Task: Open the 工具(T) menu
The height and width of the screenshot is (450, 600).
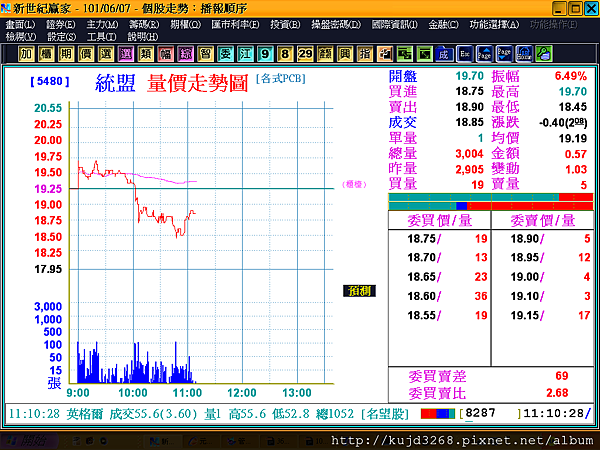Action: (x=101, y=37)
